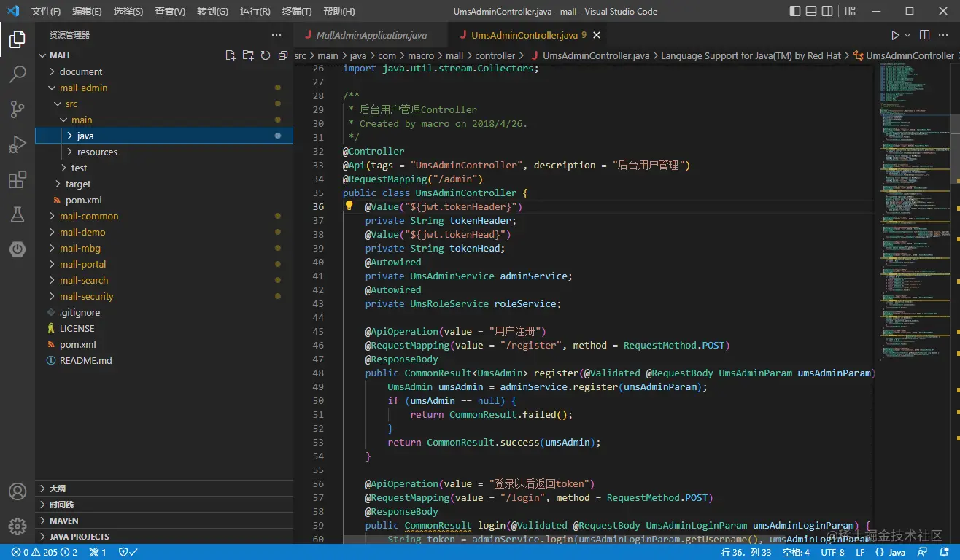Split the editor to the right
This screenshot has width=960, height=560.
point(924,35)
